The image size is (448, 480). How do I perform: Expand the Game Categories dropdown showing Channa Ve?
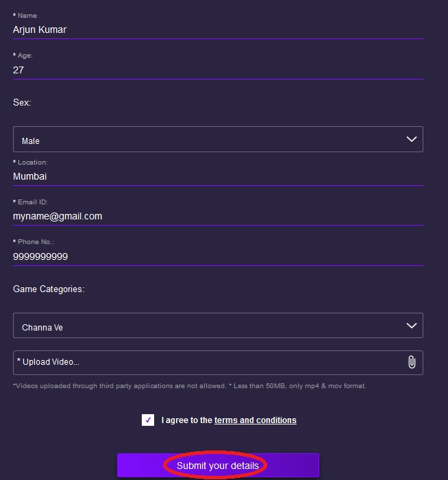(x=218, y=326)
